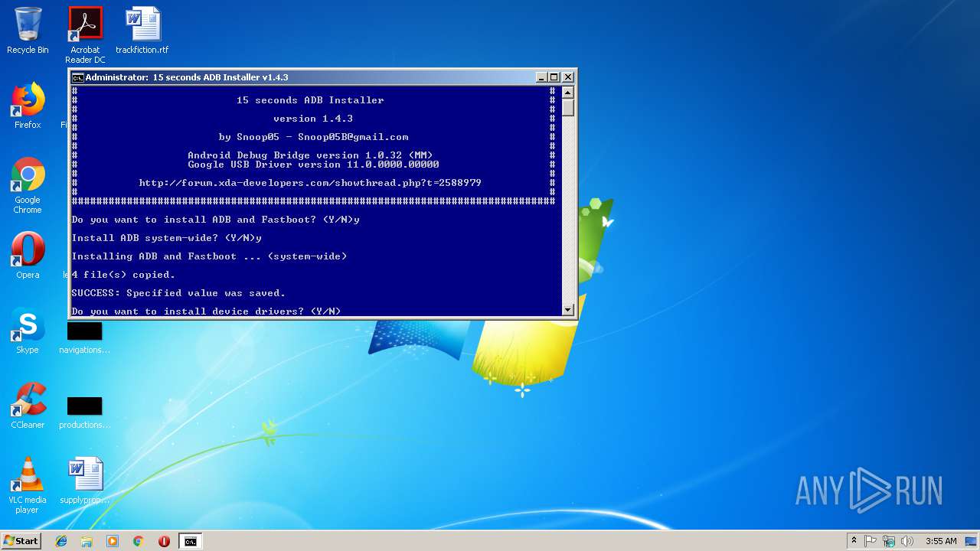Launch Opera from the taskbar
Image resolution: width=980 pixels, height=551 pixels.
(x=164, y=541)
